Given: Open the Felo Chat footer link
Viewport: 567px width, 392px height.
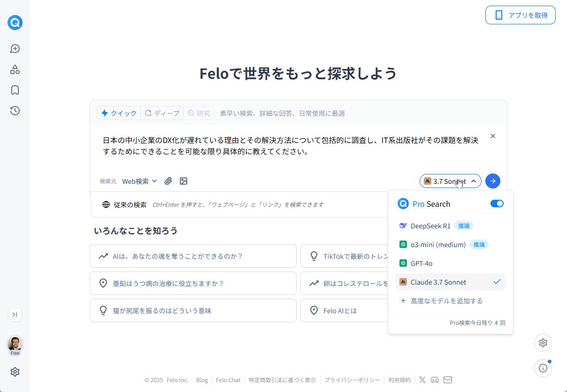Looking at the screenshot, I should (x=228, y=380).
